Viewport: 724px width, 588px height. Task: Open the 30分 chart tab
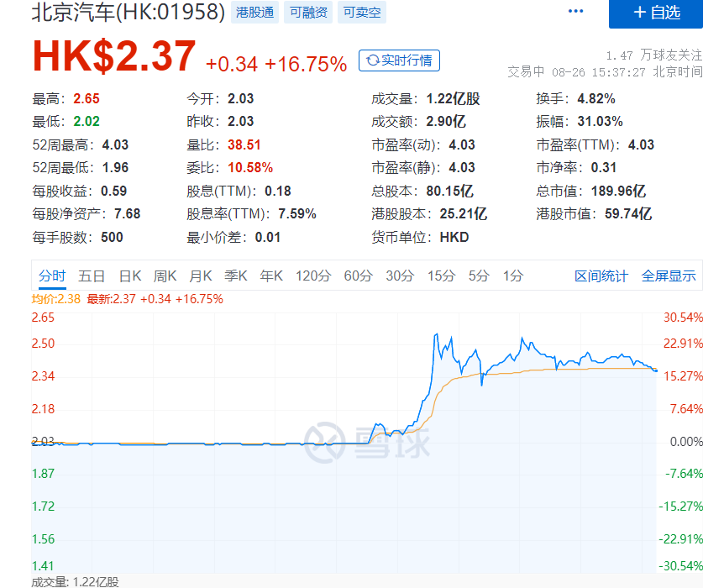click(400, 276)
